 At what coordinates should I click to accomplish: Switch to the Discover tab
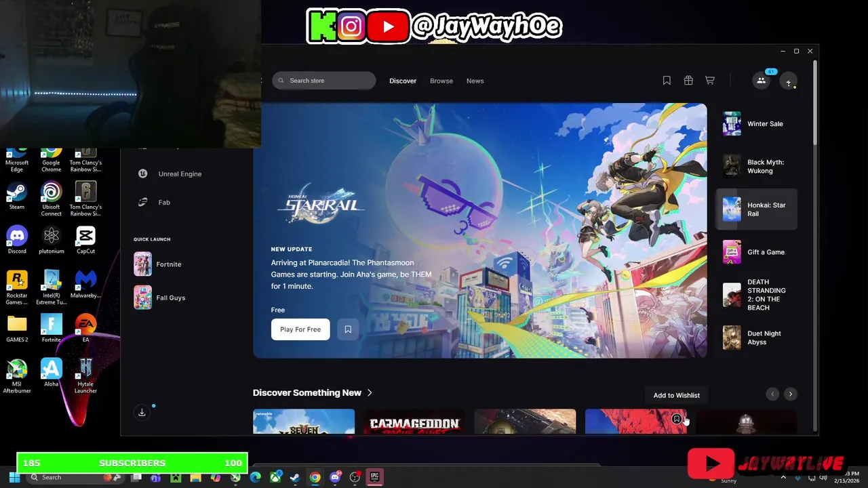coord(403,81)
